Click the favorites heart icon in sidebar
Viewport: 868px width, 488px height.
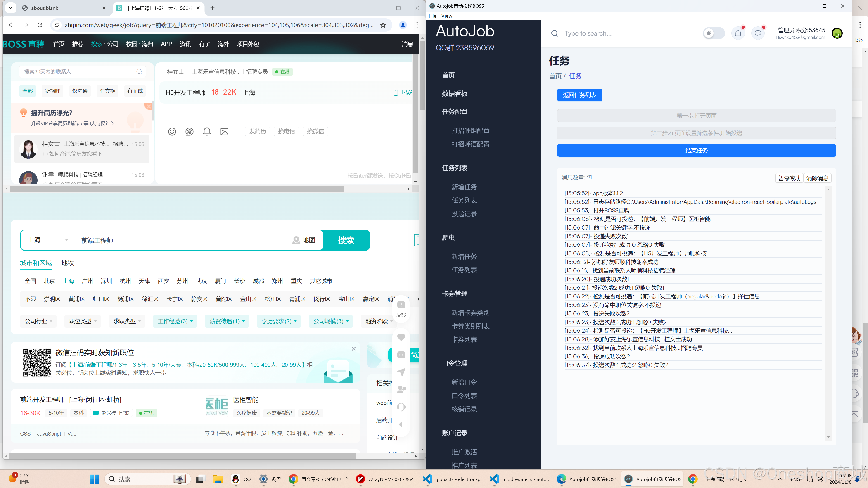(x=401, y=337)
